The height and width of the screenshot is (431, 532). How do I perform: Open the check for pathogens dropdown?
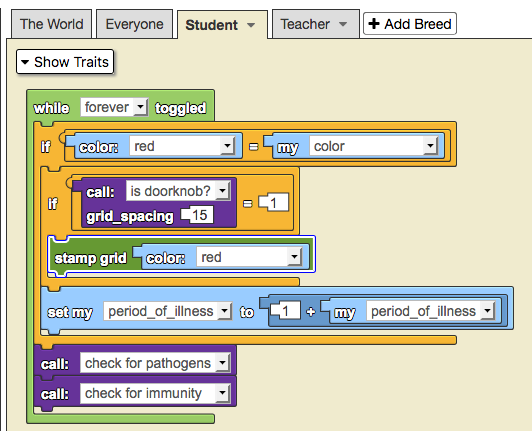pos(155,363)
